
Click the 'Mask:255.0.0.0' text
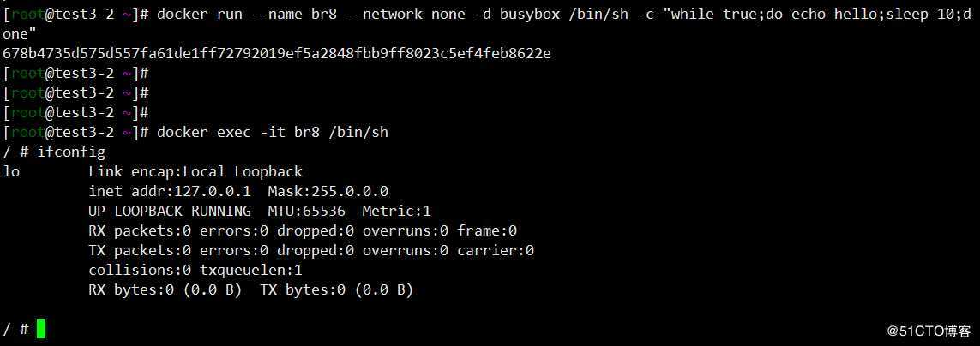328,191
